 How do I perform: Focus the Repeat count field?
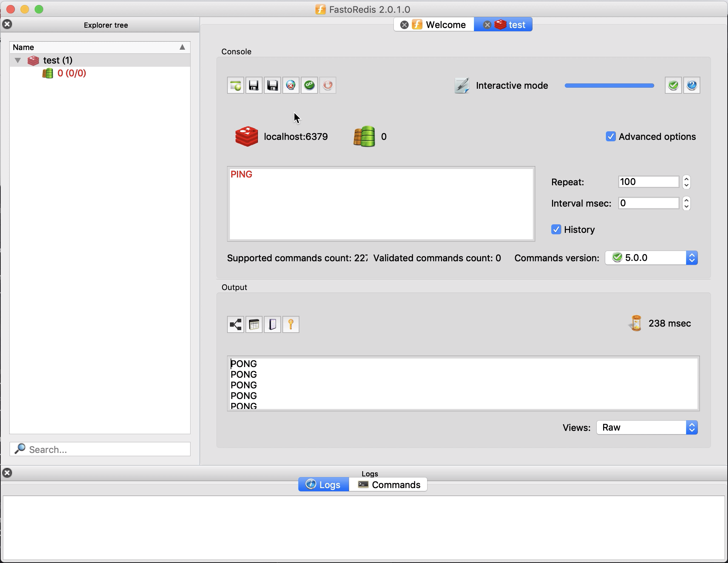649,182
